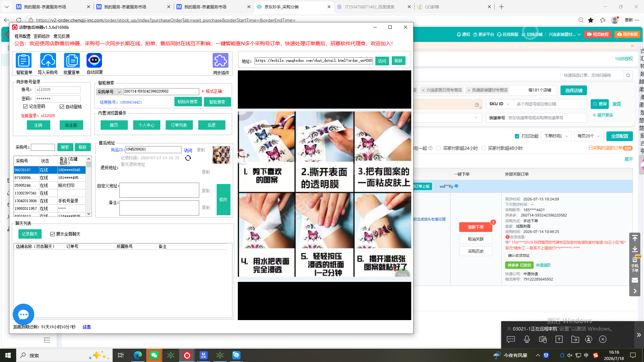Viewport: 644px width, 362px height.
Task: Show hidden system tray icons
Action: click(x=538, y=355)
